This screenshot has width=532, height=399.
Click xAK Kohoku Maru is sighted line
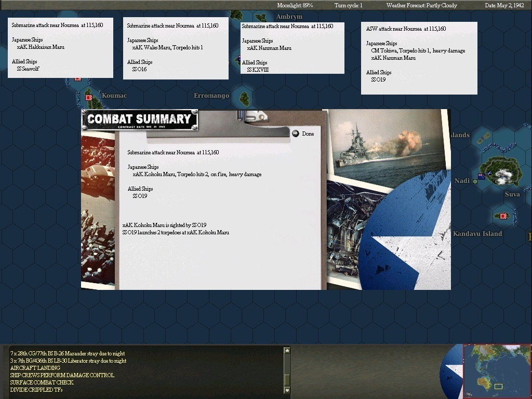(164, 225)
